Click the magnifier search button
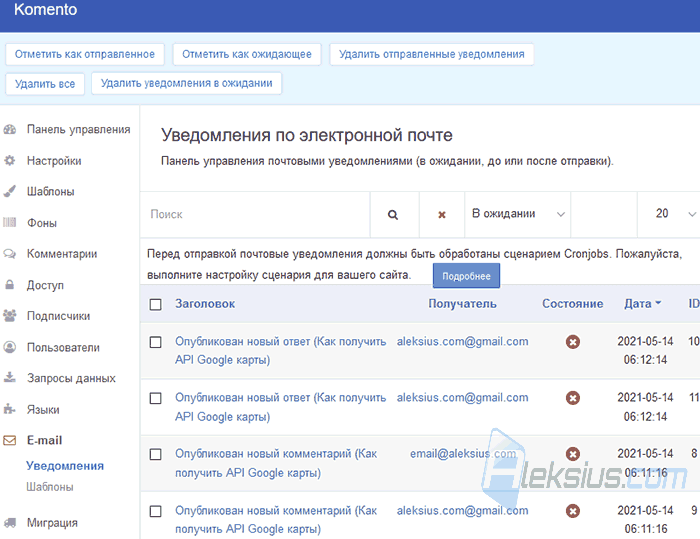Image resolution: width=700 pixels, height=539 pixels. click(x=393, y=215)
